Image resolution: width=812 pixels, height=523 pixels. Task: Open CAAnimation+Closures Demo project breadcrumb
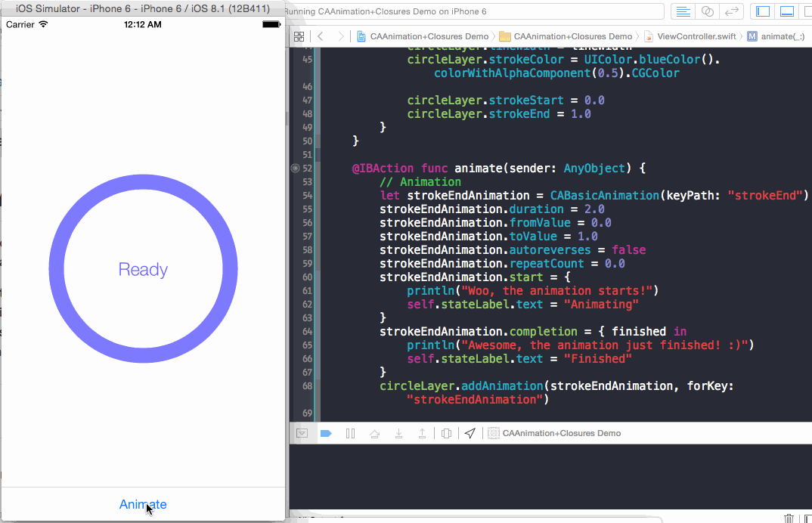(x=423, y=36)
